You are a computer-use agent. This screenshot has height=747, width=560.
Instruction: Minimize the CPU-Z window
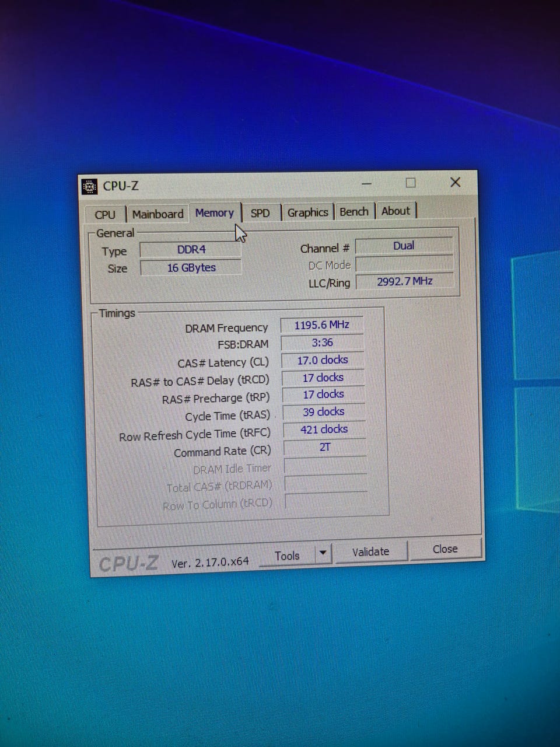pyautogui.click(x=366, y=184)
